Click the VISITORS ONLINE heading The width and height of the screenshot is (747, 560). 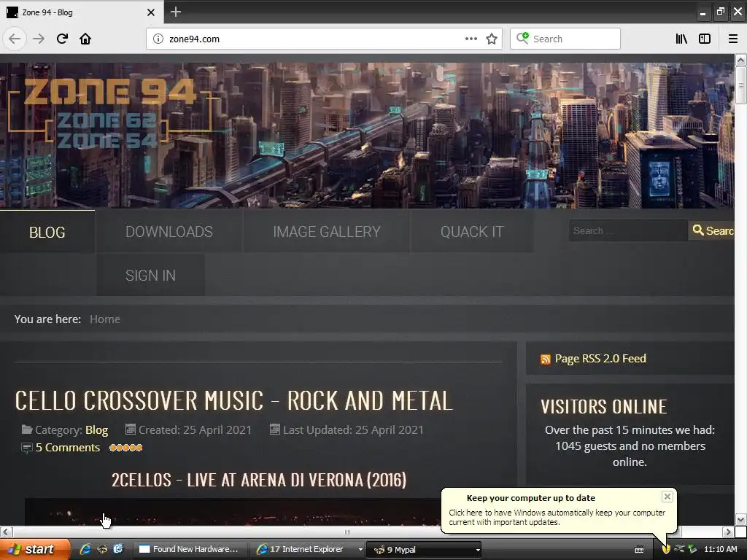coord(603,407)
